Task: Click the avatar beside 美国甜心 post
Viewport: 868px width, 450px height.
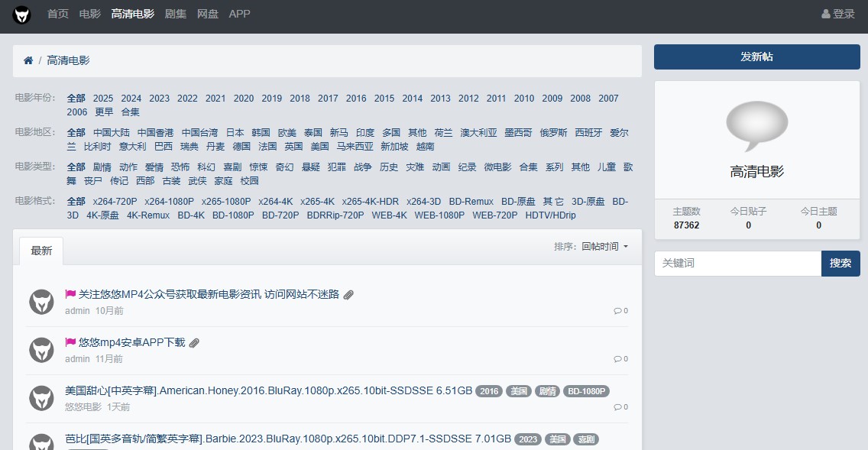Action: point(41,398)
